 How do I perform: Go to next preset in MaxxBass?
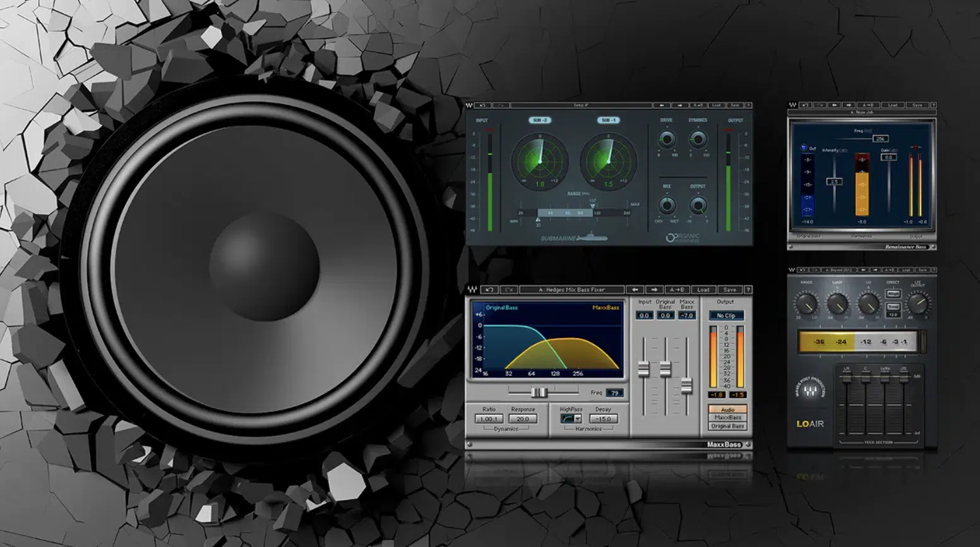654,290
